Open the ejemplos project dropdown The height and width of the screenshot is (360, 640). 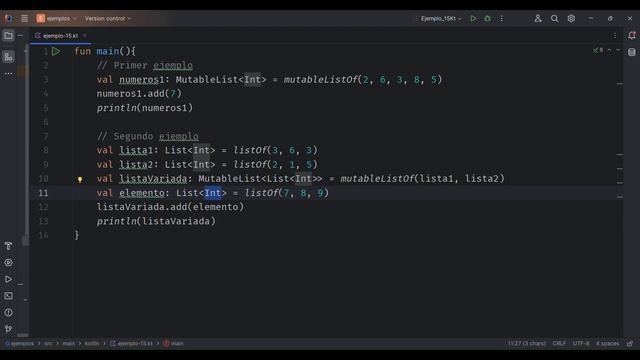coord(57,18)
